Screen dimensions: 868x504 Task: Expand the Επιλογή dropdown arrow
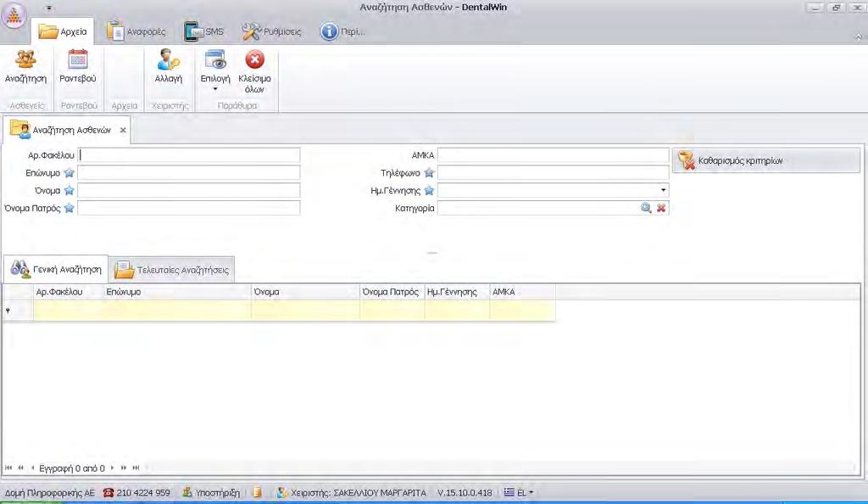click(215, 89)
